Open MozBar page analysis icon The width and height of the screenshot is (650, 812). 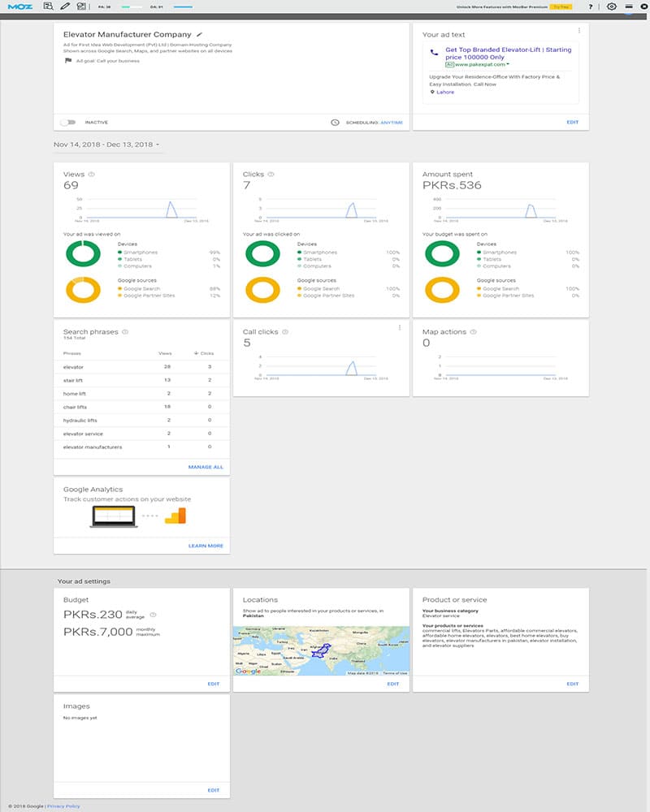pyautogui.click(x=48, y=6)
